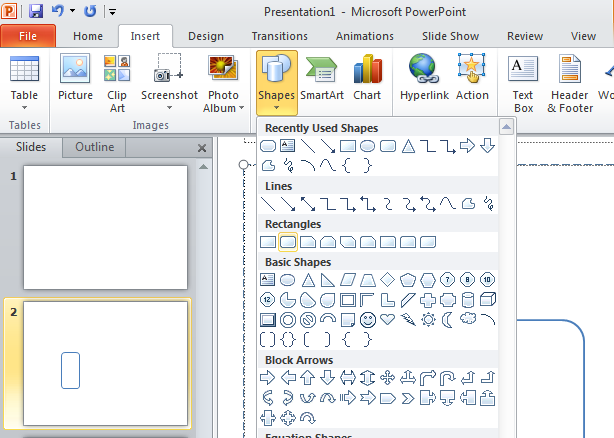The height and width of the screenshot is (438, 614).
Task: Select the Rounded Rectangle shape in Rectangles
Action: coord(288,242)
